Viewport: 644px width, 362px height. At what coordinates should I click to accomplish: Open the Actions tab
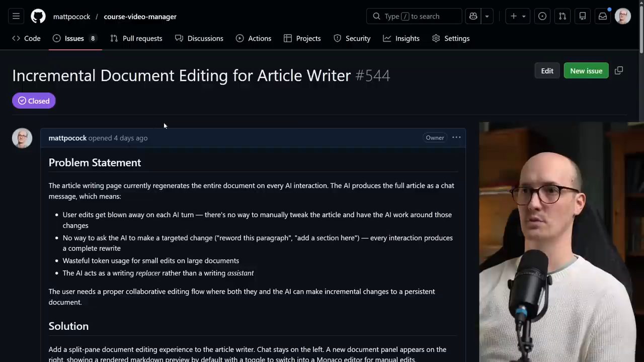254,38
